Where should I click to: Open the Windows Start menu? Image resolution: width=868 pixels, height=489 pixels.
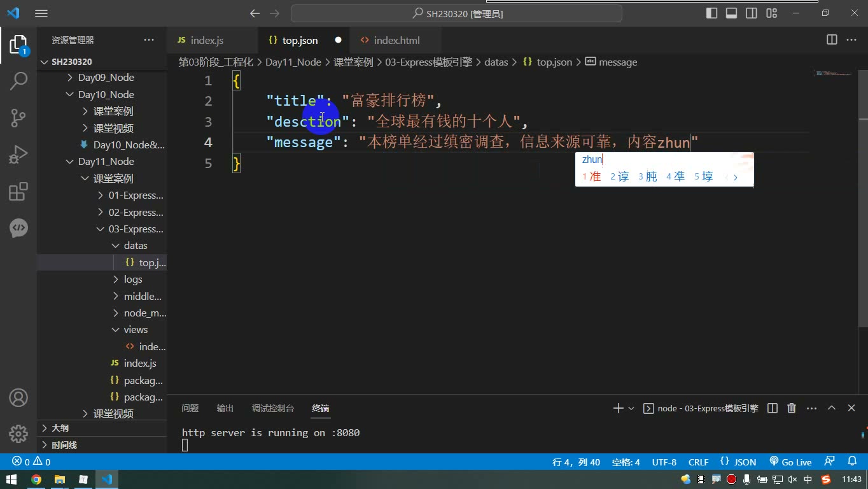pos(11,479)
